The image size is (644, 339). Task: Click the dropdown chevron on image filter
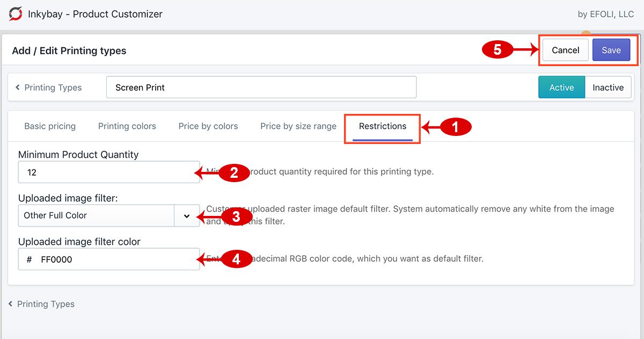click(x=187, y=215)
